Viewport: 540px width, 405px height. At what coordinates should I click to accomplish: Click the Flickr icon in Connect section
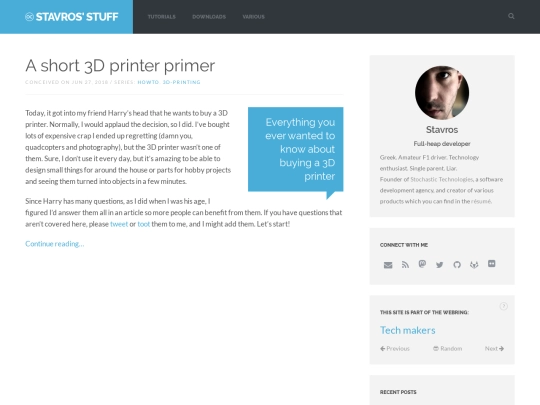pyautogui.click(x=492, y=264)
